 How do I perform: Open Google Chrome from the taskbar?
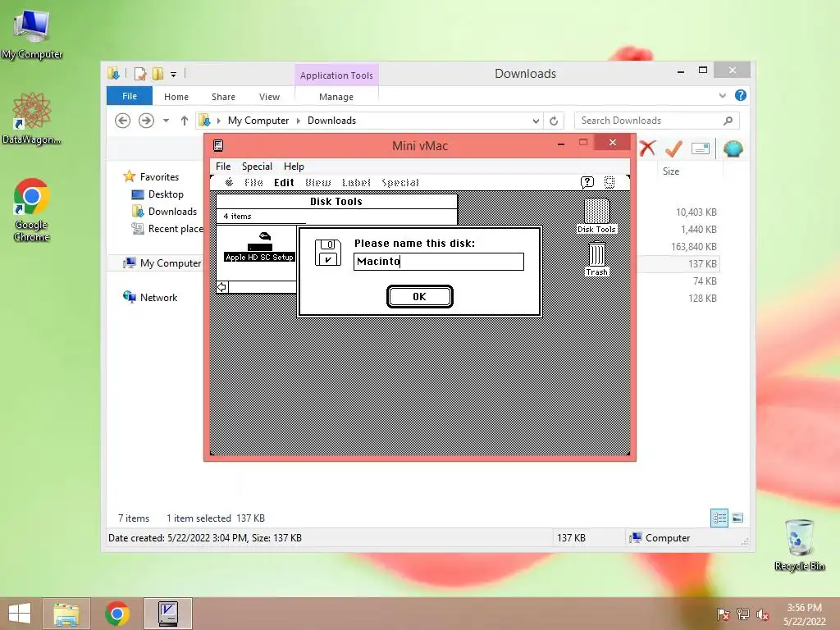116,614
